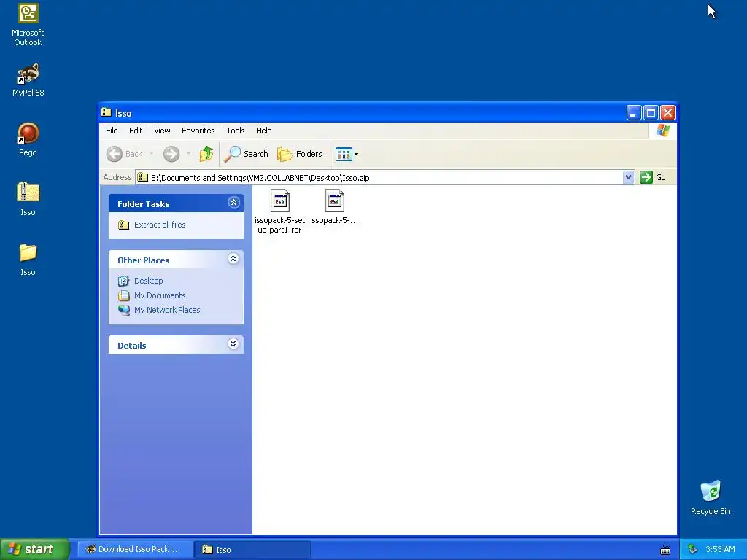Click the Forward navigation arrow
Screen dimensions: 747x560
point(171,154)
